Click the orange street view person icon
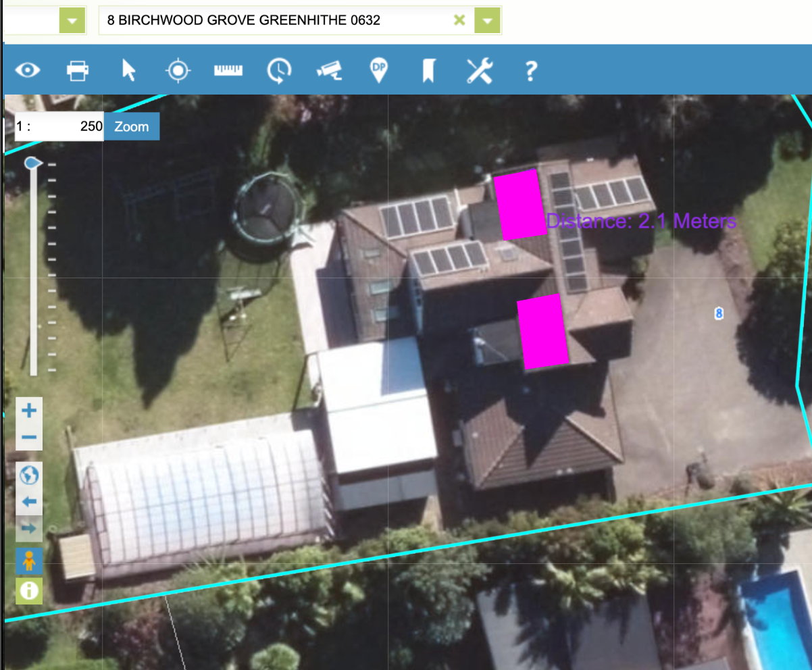Image resolution: width=812 pixels, height=670 pixels. pyautogui.click(x=29, y=561)
